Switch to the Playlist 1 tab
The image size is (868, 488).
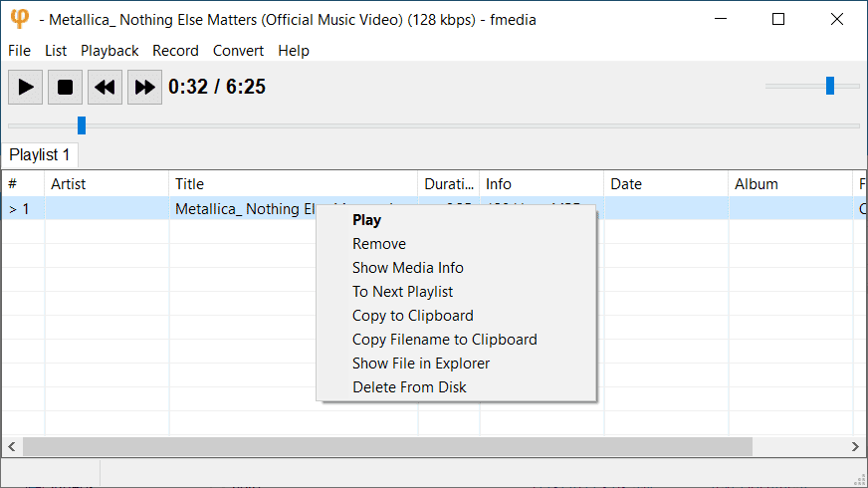(40, 155)
